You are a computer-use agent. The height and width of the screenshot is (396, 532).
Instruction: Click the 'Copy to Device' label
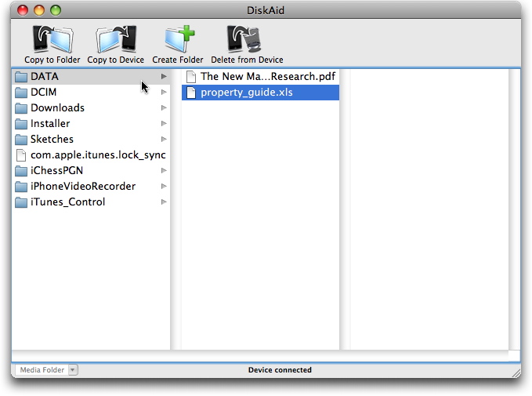point(116,60)
